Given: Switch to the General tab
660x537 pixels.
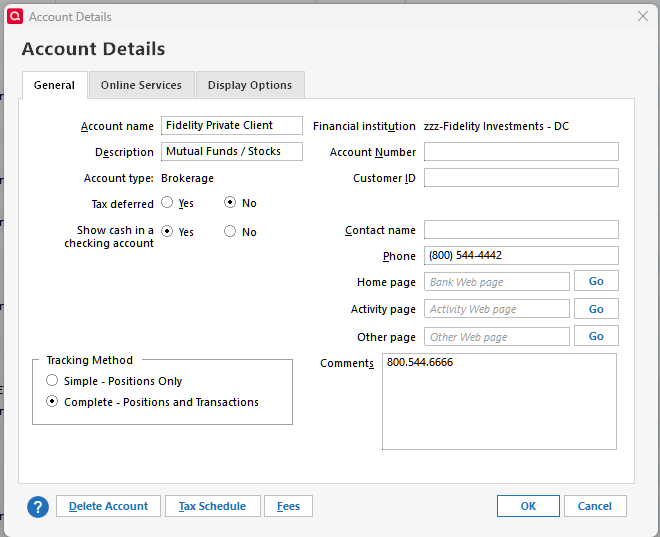Looking at the screenshot, I should 54,85.
